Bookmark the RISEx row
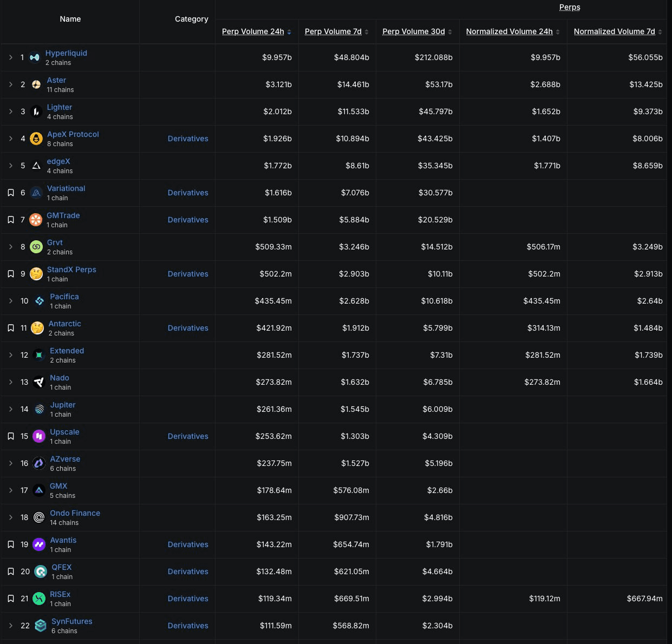The width and height of the screenshot is (672, 644). point(10,599)
